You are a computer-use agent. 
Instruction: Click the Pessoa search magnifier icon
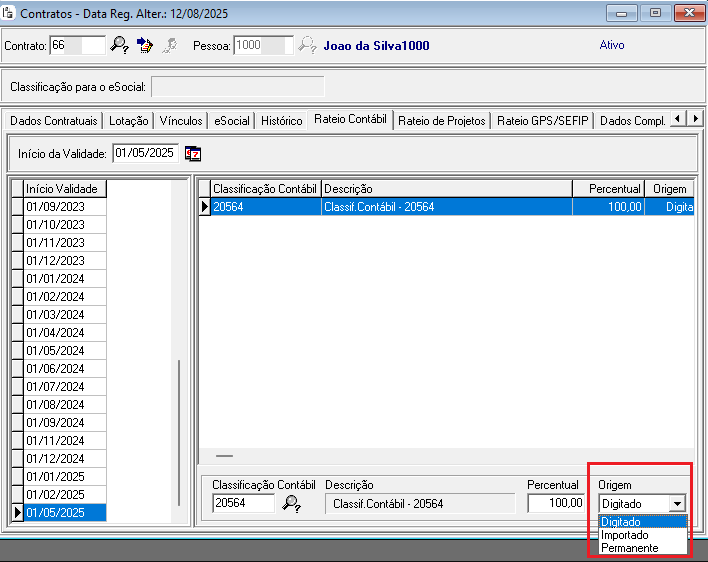pos(307,45)
